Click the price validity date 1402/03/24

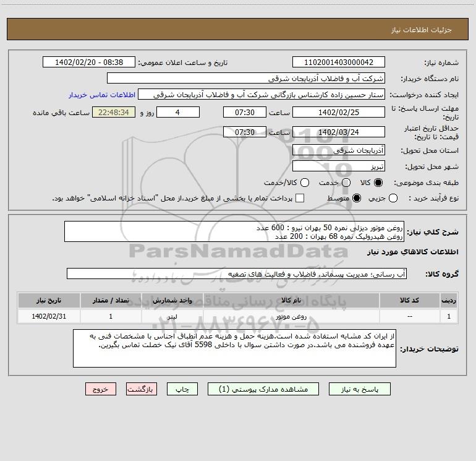point(339,132)
